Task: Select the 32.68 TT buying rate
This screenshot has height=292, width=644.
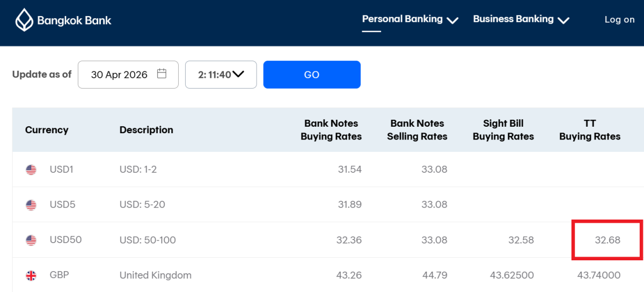Action: coord(608,240)
